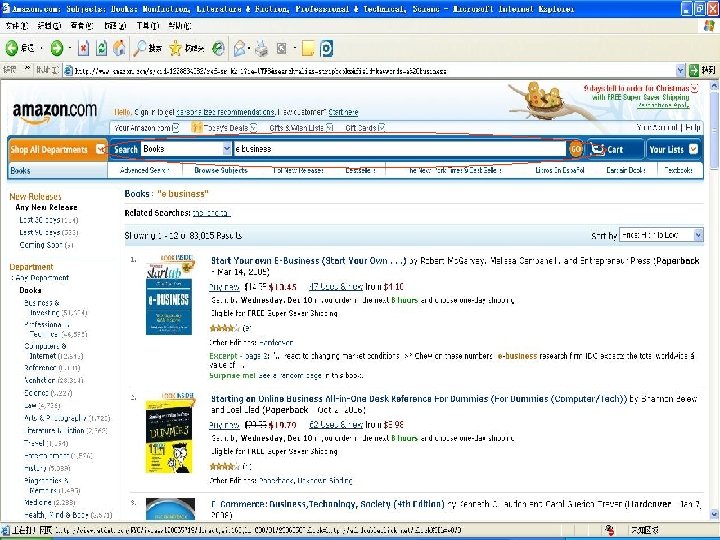Click the Help link at top right
720x540 pixels.
point(693,128)
